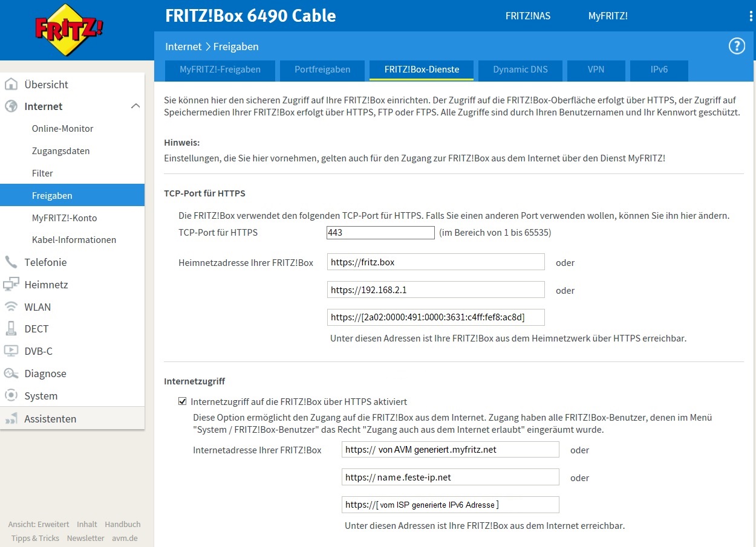Click the Diagnose icon in sidebar
The width and height of the screenshot is (756, 547).
coord(11,374)
